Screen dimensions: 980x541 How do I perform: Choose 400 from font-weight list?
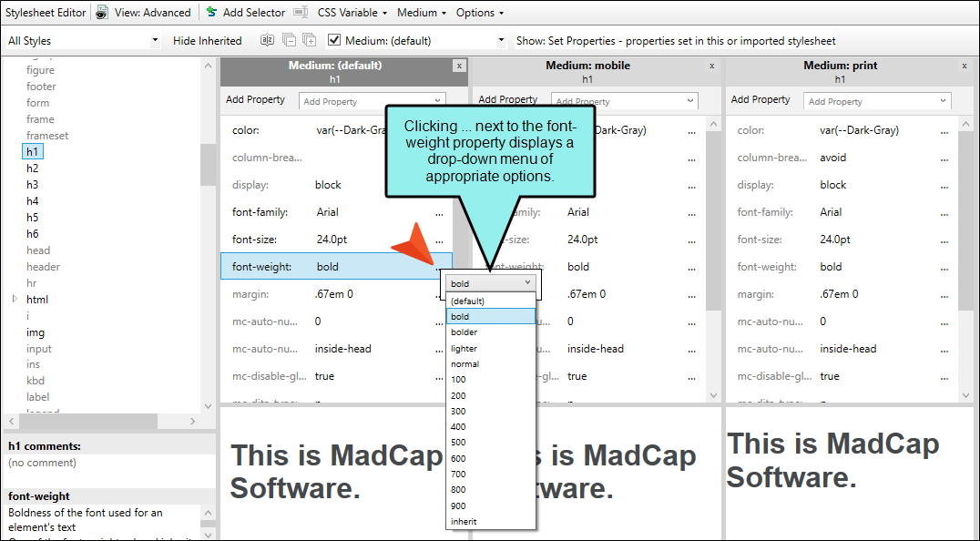point(491,426)
